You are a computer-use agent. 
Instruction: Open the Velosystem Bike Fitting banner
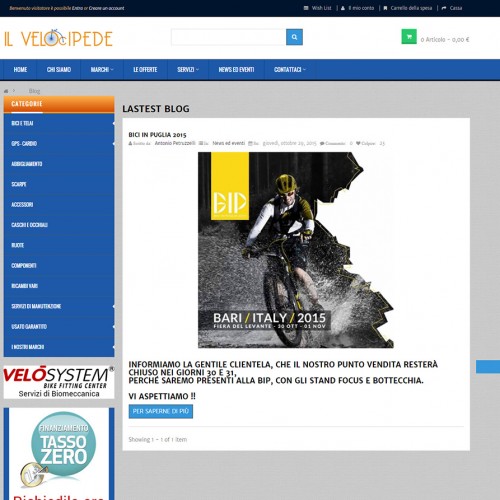(x=59, y=382)
